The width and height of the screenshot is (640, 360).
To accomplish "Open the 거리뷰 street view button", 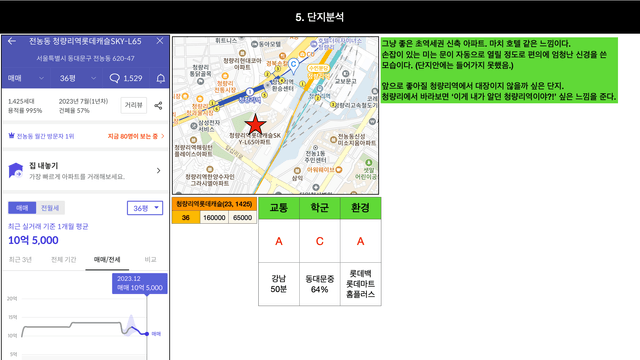I will tap(133, 105).
